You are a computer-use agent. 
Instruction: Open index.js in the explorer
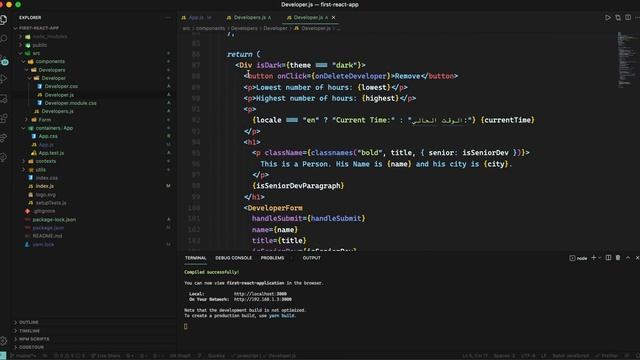click(44, 186)
